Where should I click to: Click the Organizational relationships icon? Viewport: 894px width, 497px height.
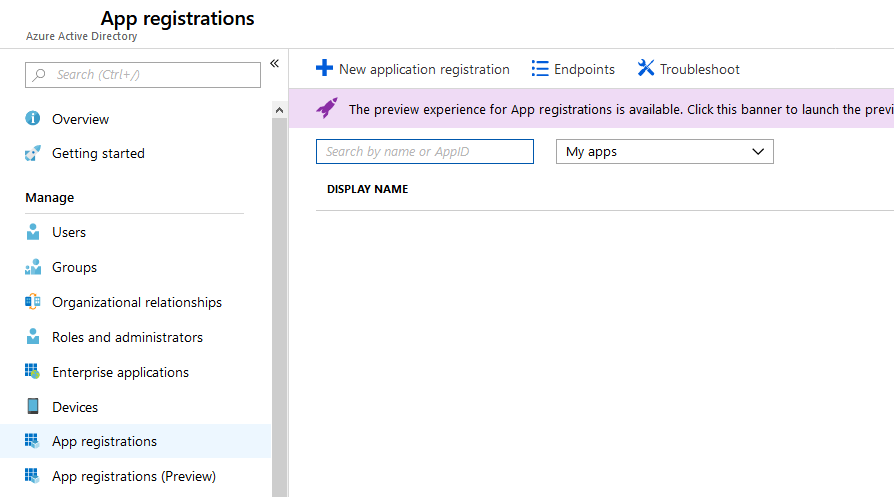[33, 302]
